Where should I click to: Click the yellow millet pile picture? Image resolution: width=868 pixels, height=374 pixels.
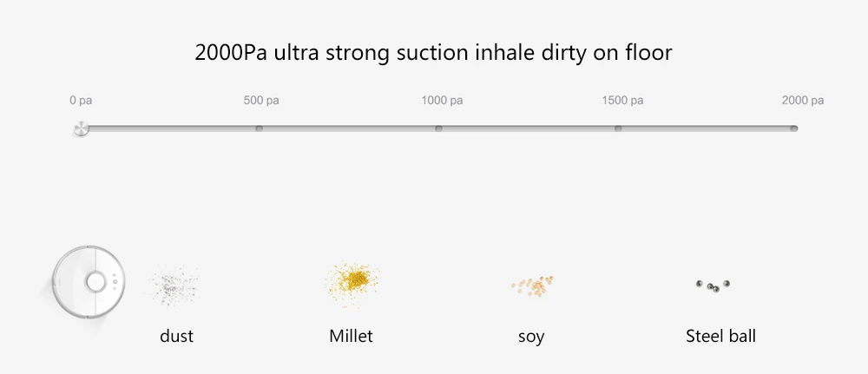(352, 281)
